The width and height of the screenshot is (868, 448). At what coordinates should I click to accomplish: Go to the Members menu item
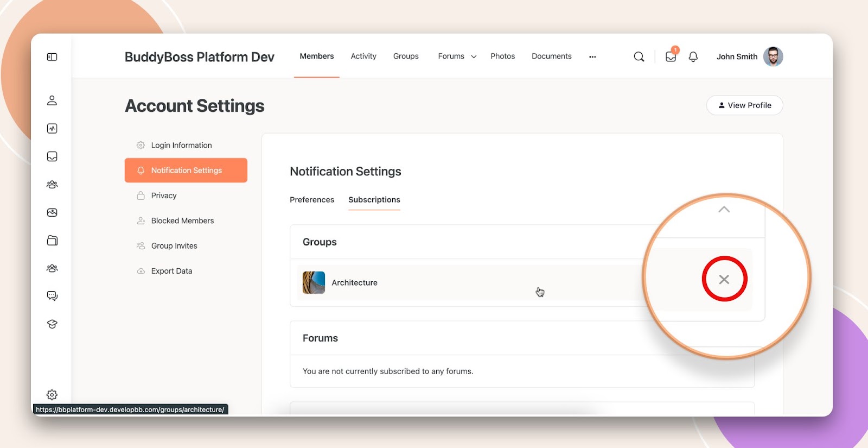(317, 56)
